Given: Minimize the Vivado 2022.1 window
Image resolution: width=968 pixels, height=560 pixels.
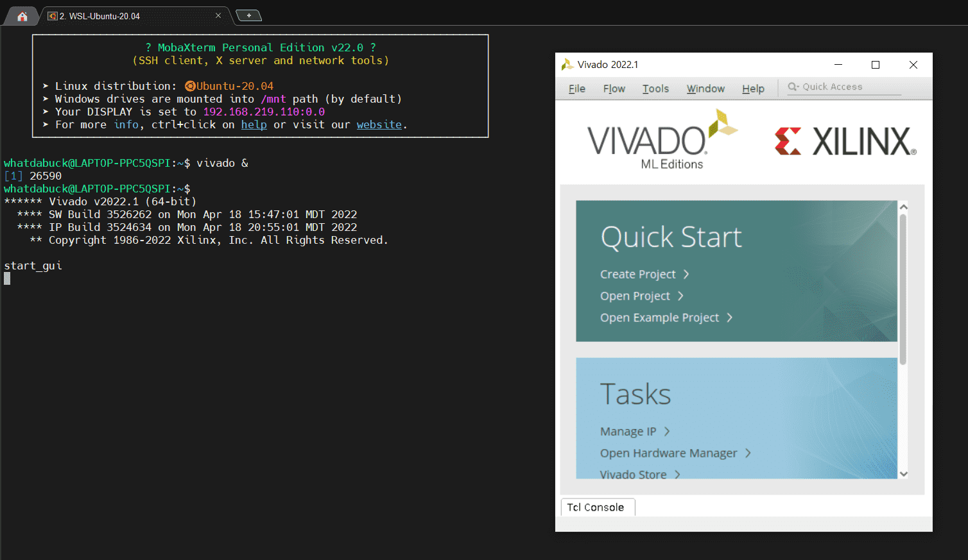Looking at the screenshot, I should (x=838, y=65).
